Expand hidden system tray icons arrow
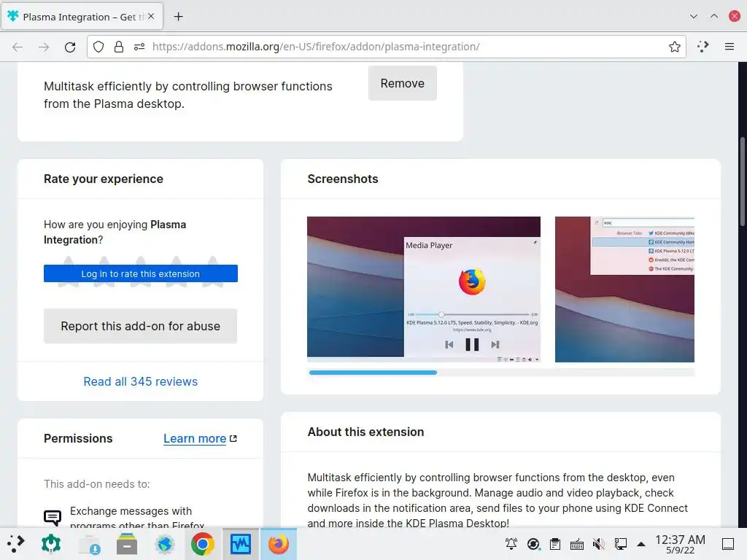 point(641,544)
